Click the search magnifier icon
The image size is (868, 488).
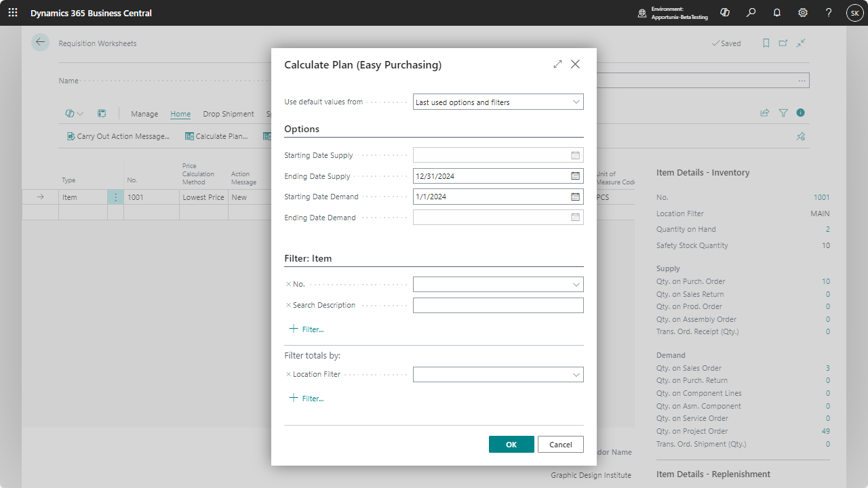tap(751, 13)
